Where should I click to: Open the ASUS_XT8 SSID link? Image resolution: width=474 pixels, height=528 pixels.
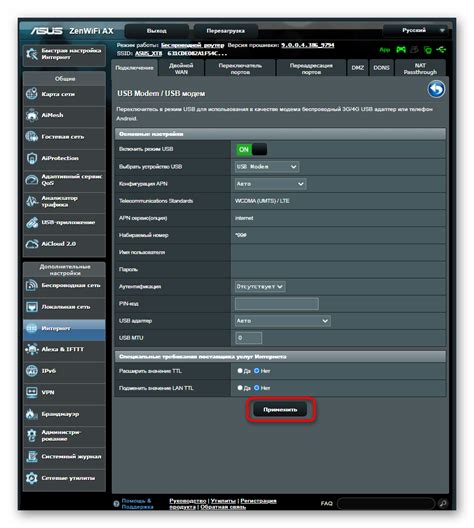click(x=148, y=54)
